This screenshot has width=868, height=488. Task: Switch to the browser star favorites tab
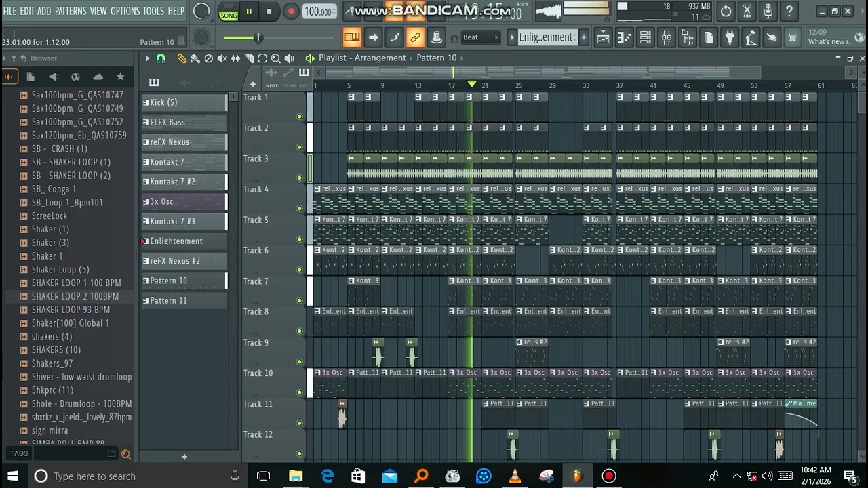tap(121, 77)
